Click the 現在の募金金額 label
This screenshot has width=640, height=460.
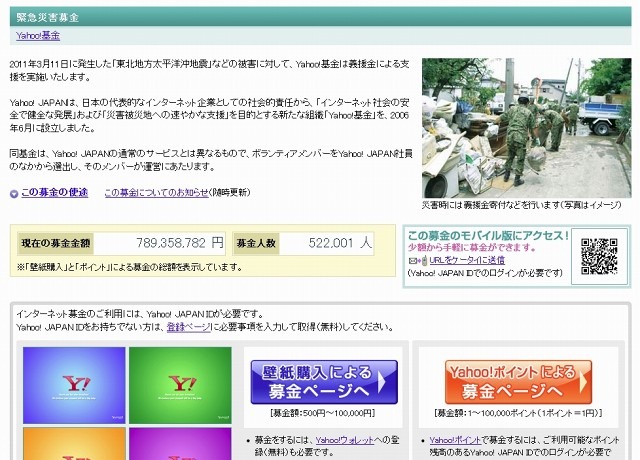[56, 243]
